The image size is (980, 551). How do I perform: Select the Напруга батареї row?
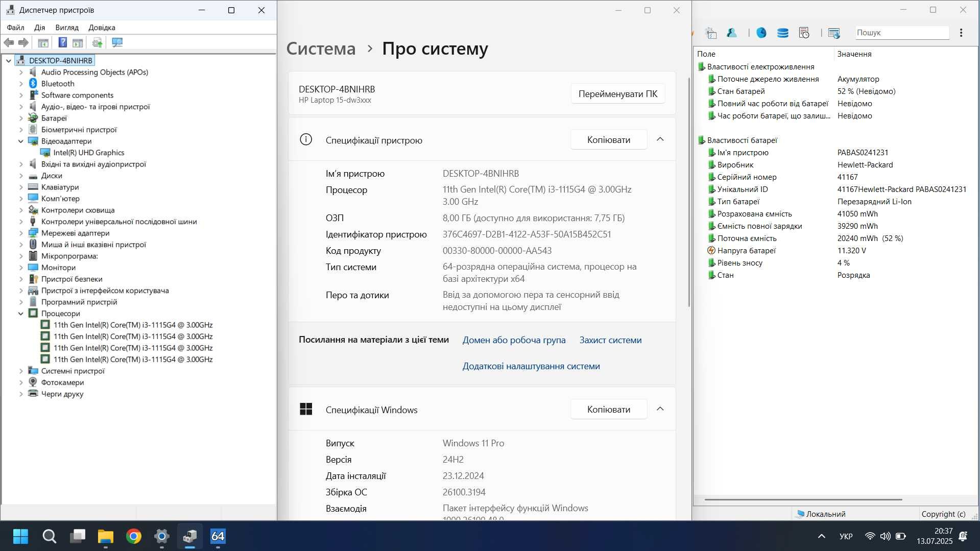[835, 251]
